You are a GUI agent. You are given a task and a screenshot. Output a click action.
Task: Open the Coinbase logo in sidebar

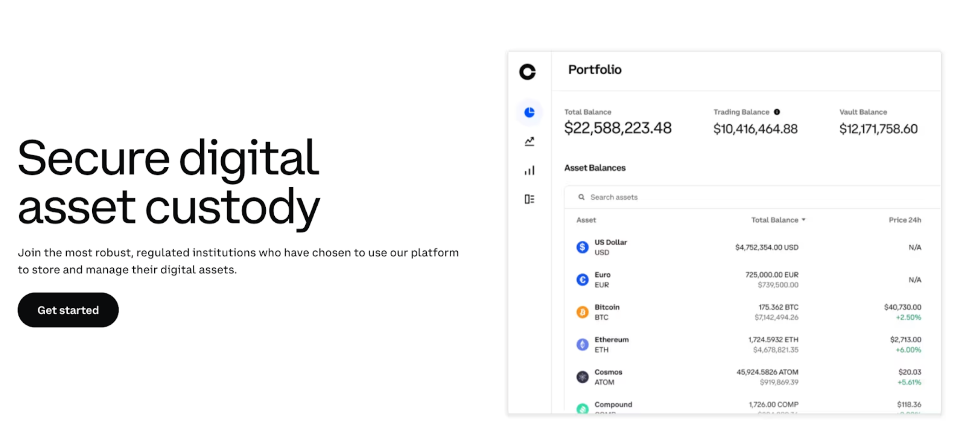click(527, 72)
